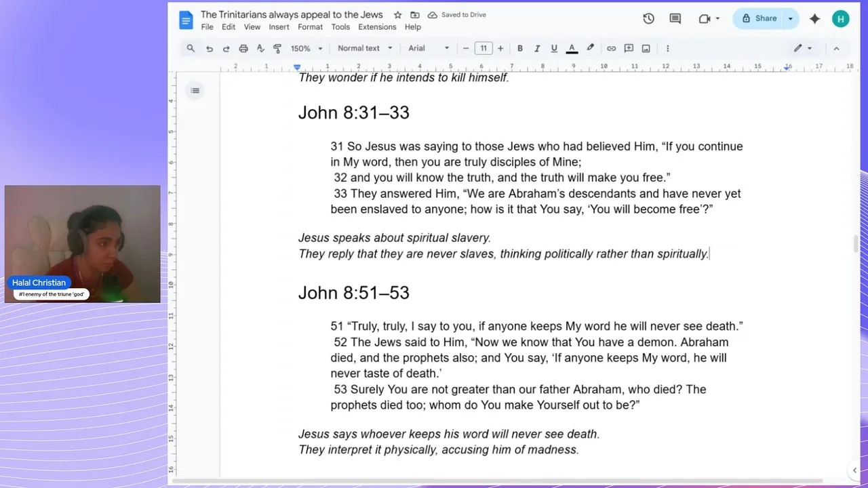
Task: Click the font size field 11
Action: pyautogui.click(x=484, y=48)
